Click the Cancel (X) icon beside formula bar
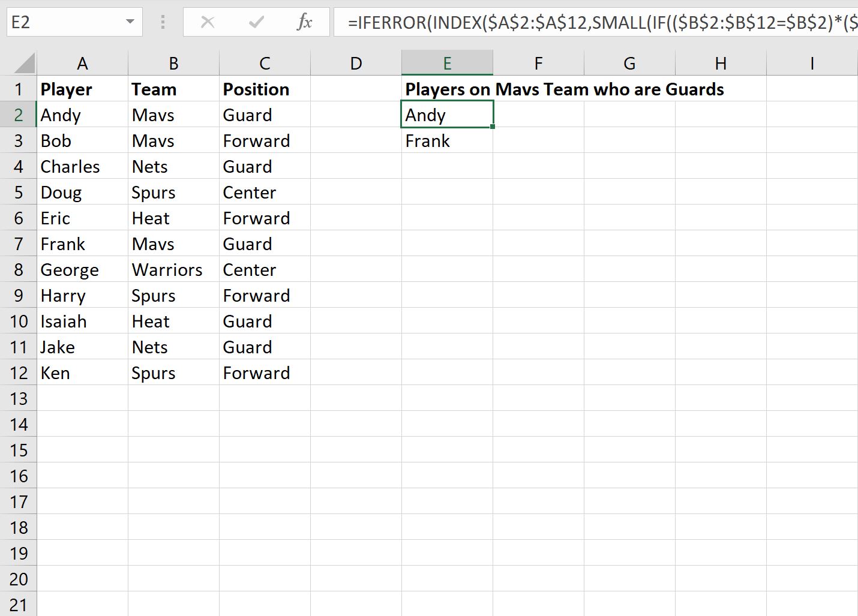The height and width of the screenshot is (616, 858). click(x=208, y=22)
